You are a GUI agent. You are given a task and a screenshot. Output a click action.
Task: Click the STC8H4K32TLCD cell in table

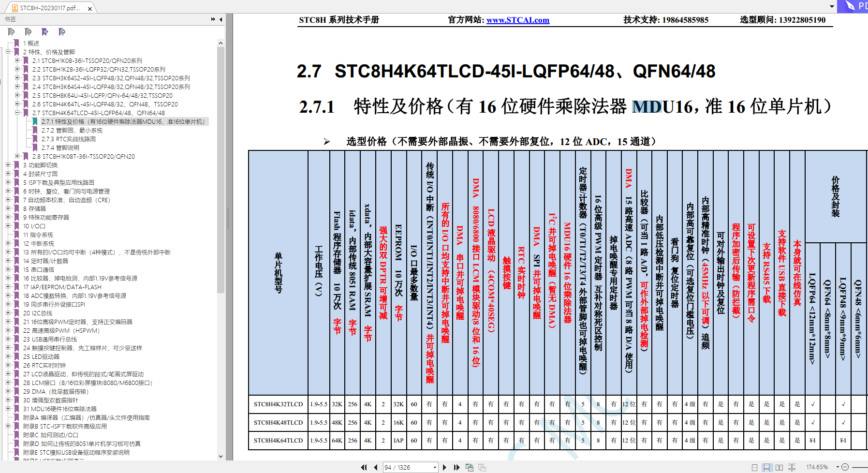coord(278,404)
